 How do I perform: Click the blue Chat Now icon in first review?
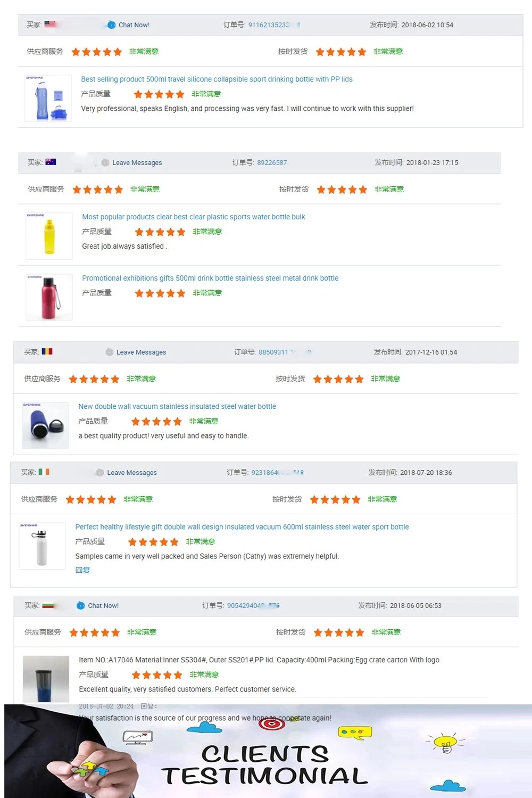coord(111,25)
